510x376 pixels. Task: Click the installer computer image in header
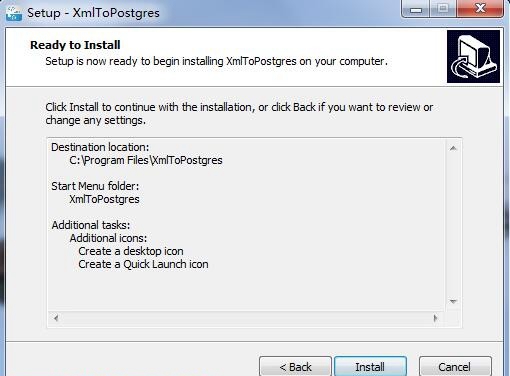473,56
